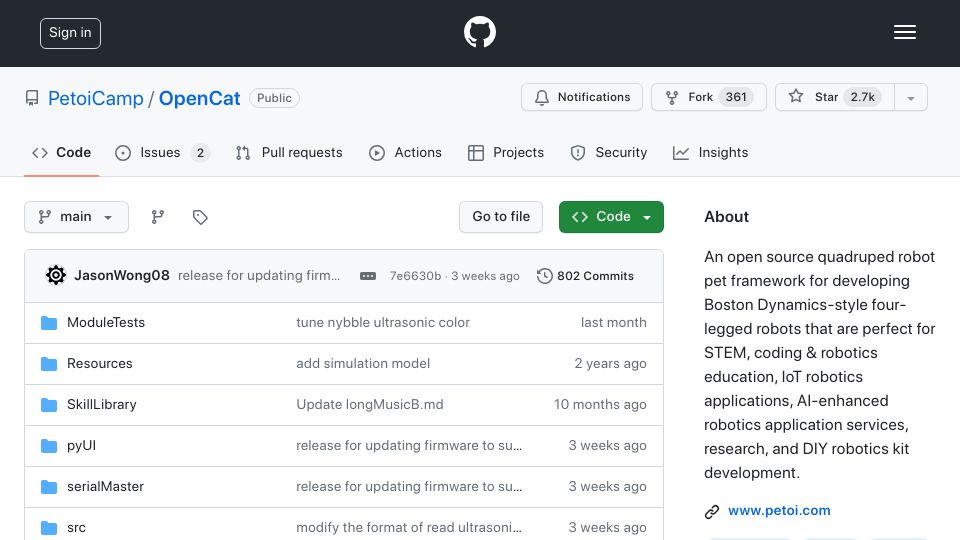Go to the Actions tab
The height and width of the screenshot is (540, 960).
pyautogui.click(x=405, y=152)
